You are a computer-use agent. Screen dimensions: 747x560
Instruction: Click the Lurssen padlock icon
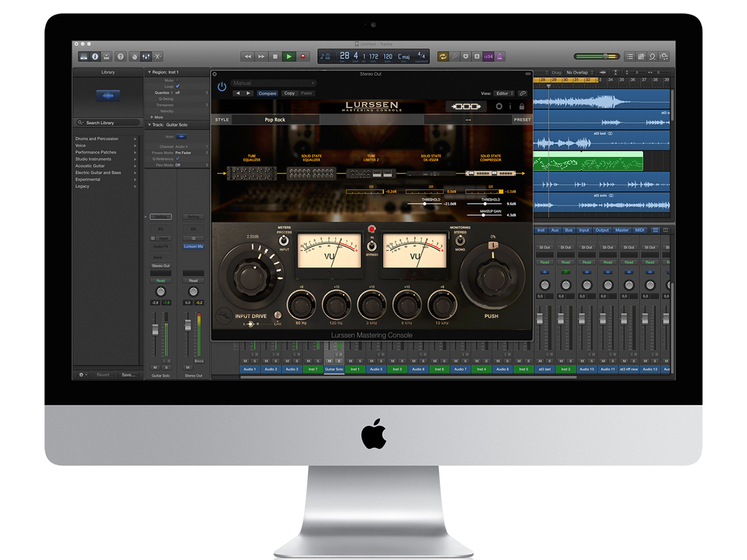(521, 106)
